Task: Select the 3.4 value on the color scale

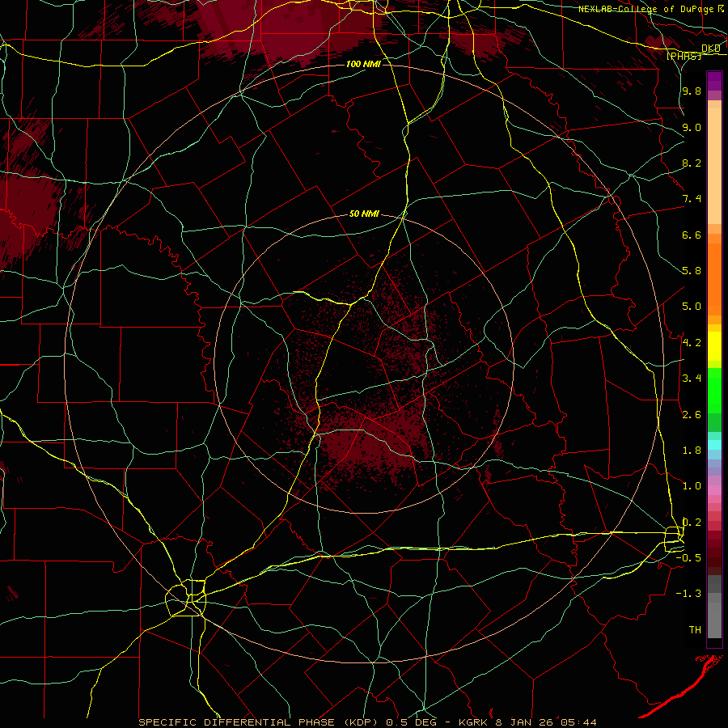Action: pyautogui.click(x=692, y=379)
